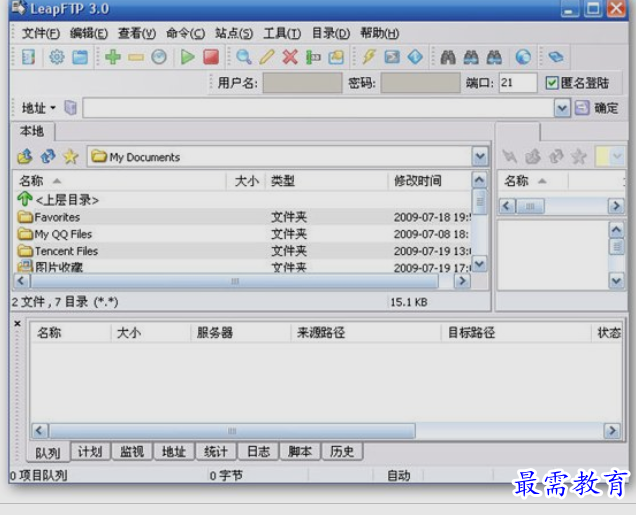636x515 pixels.
Task: Click the blue diamond toolbar icon
Action: click(415, 57)
